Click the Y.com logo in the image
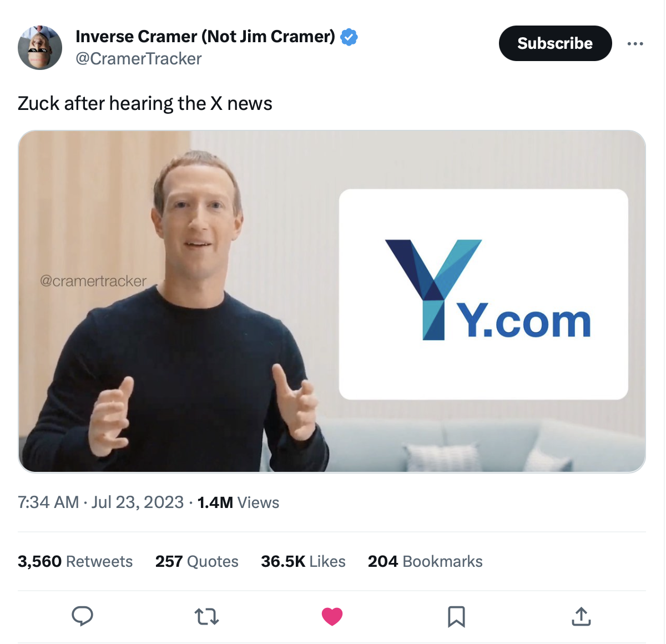This screenshot has height=644, width=666. (x=488, y=290)
